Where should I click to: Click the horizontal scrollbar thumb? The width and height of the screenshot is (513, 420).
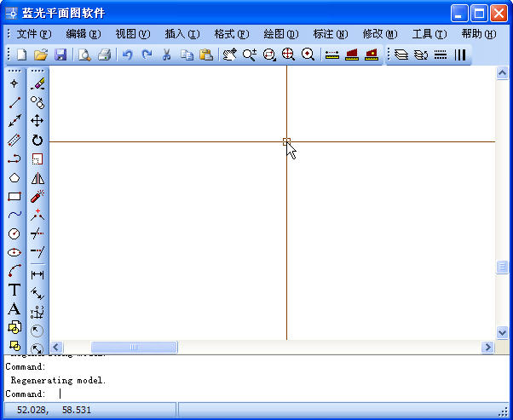(134, 348)
